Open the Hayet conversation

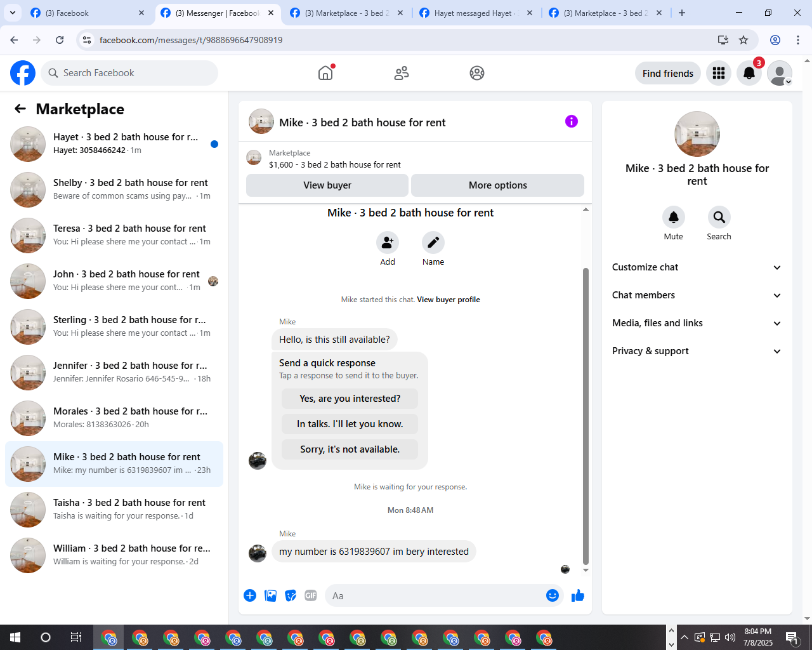[114, 144]
